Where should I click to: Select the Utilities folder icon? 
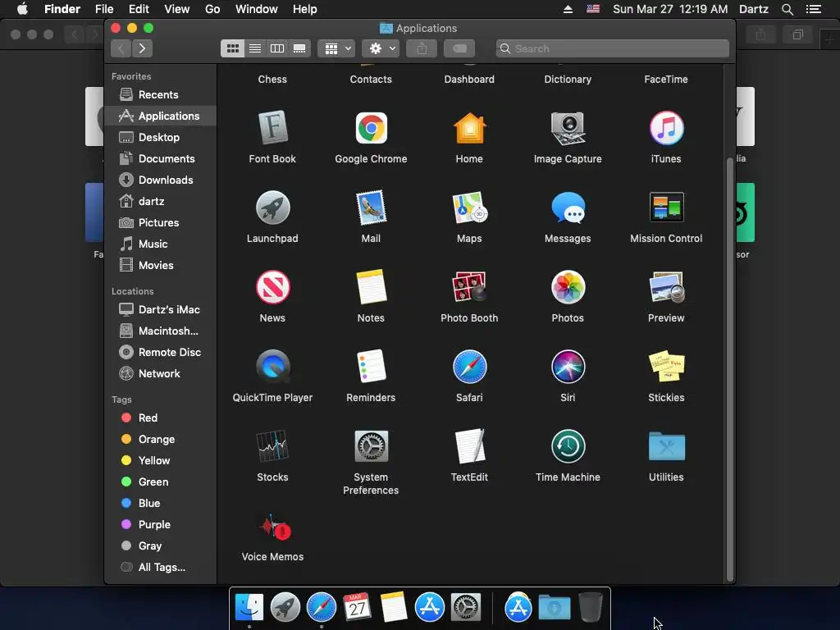(666, 446)
